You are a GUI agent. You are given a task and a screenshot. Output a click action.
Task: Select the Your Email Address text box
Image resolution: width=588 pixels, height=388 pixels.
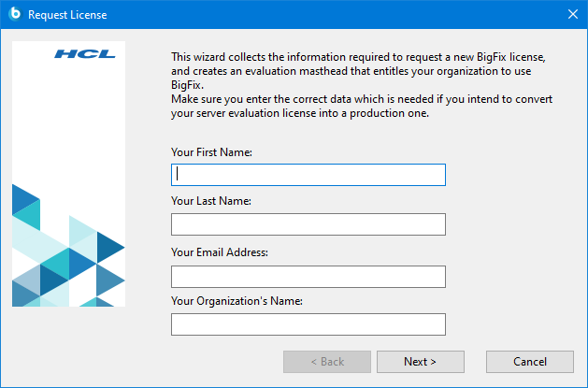pos(308,276)
